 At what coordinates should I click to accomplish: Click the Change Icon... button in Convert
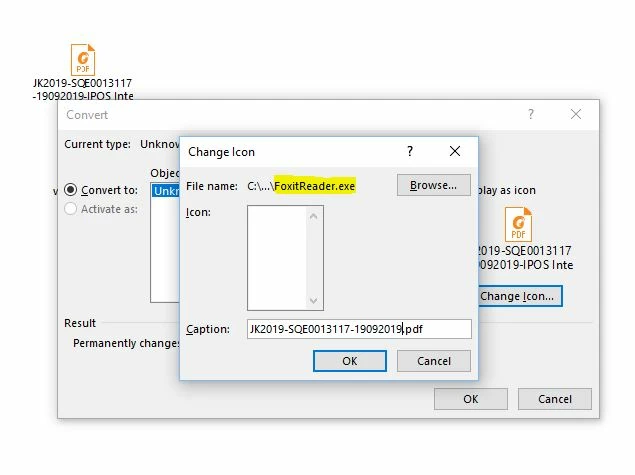tap(520, 296)
